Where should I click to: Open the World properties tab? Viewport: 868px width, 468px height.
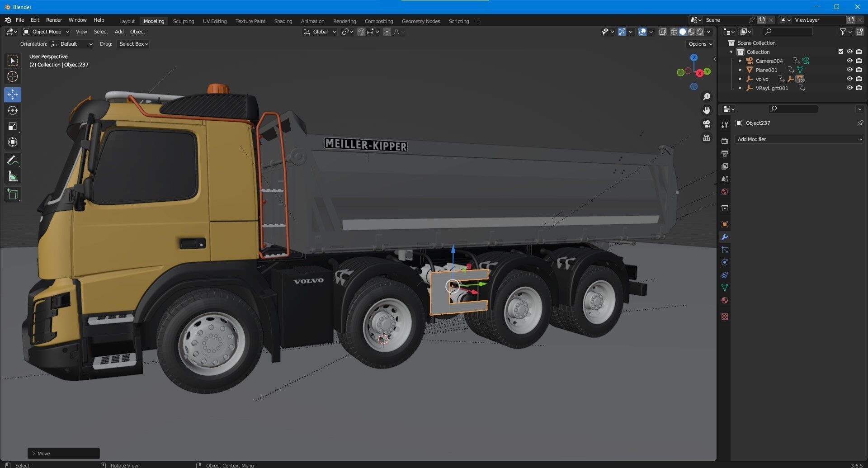click(x=725, y=192)
